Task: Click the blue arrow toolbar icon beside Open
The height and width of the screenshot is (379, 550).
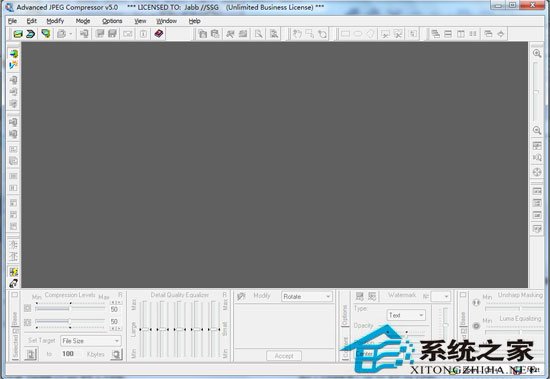Action: [x=31, y=34]
